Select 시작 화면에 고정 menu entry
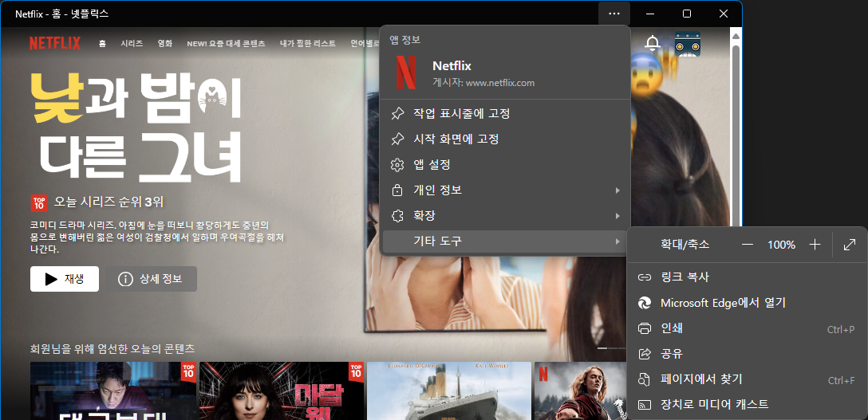 [x=506, y=139]
